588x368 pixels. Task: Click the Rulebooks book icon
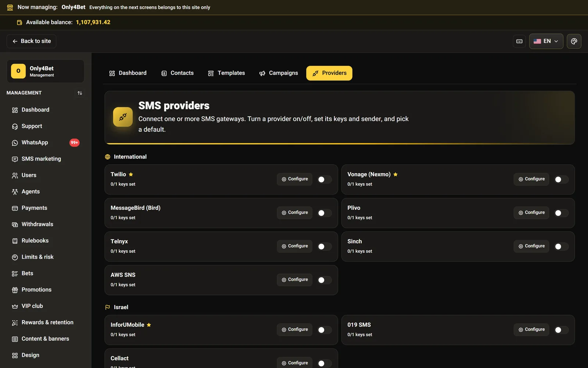[x=15, y=241]
